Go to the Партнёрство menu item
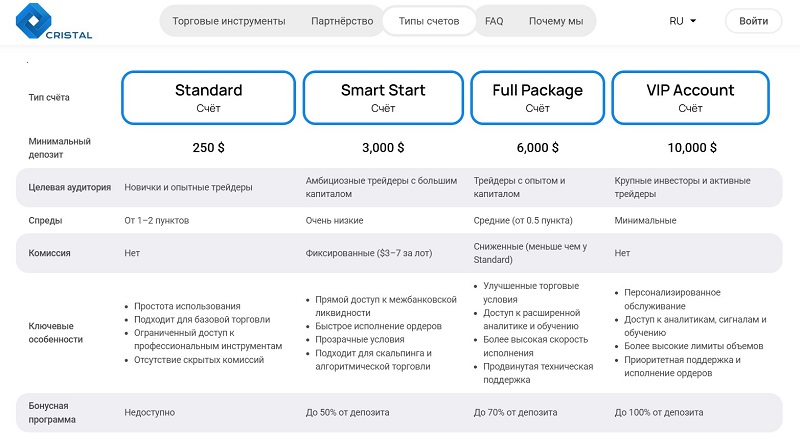 pyautogui.click(x=342, y=21)
